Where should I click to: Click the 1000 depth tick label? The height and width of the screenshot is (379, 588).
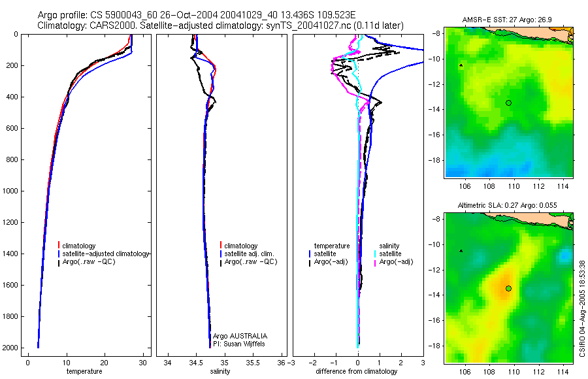pyautogui.click(x=10, y=191)
